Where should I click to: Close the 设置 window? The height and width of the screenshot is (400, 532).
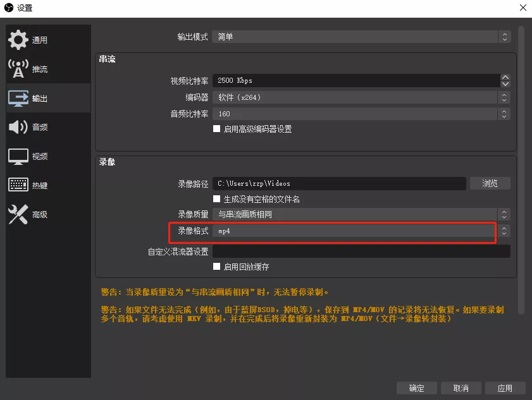pos(523,8)
